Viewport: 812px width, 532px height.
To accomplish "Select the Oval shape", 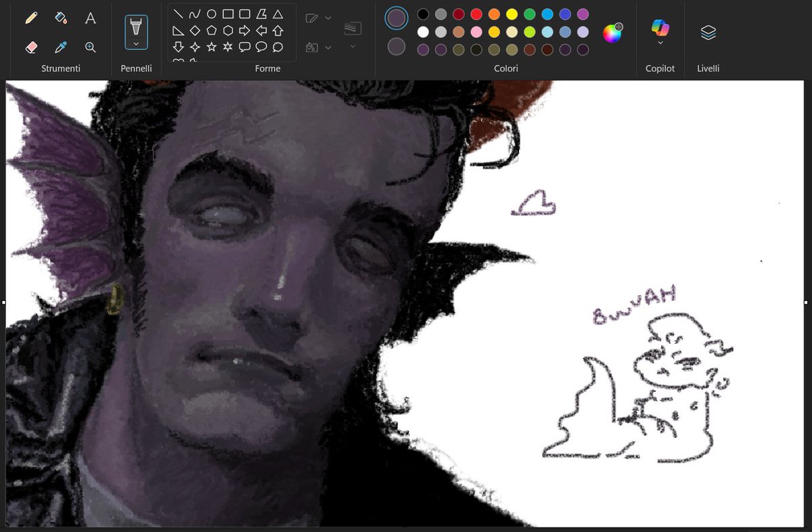I will (212, 14).
